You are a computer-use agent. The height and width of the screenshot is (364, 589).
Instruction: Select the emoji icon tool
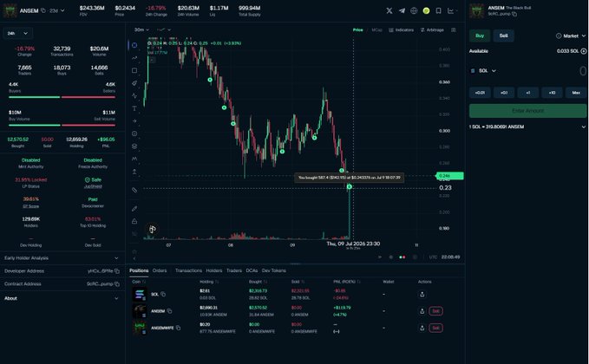point(134,133)
